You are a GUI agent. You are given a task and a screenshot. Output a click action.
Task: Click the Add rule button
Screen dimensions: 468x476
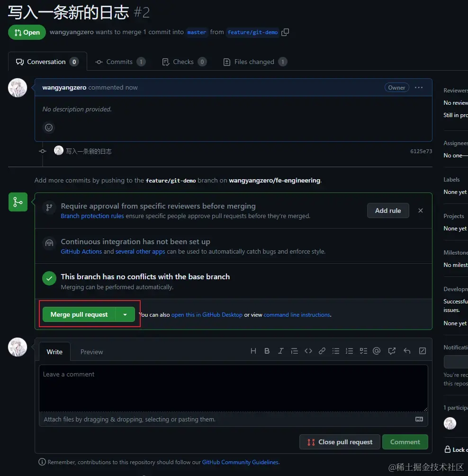(x=388, y=211)
